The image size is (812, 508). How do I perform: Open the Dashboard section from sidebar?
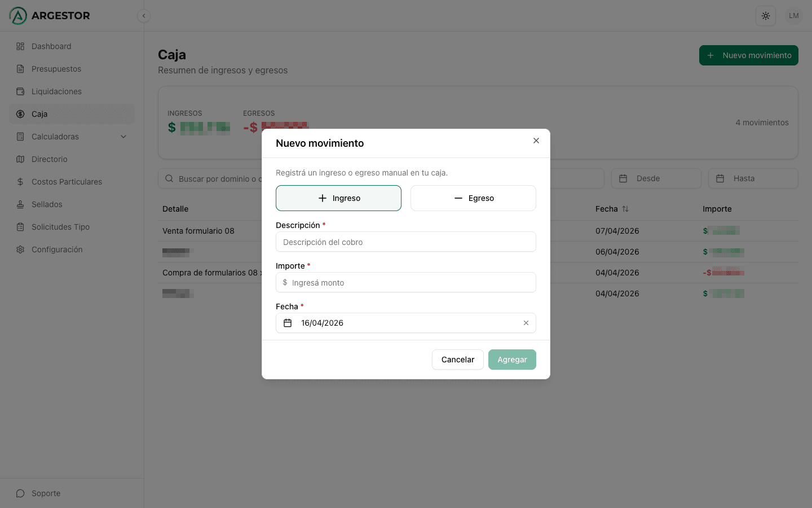point(51,46)
